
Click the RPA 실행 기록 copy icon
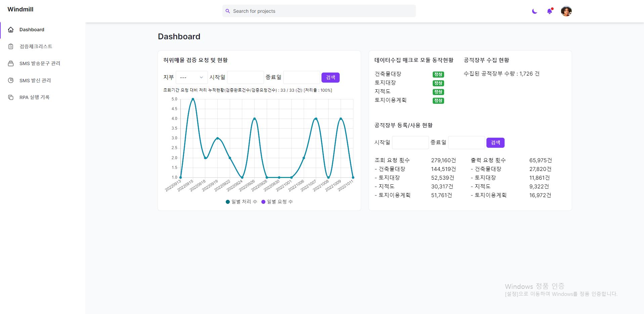coord(11,97)
